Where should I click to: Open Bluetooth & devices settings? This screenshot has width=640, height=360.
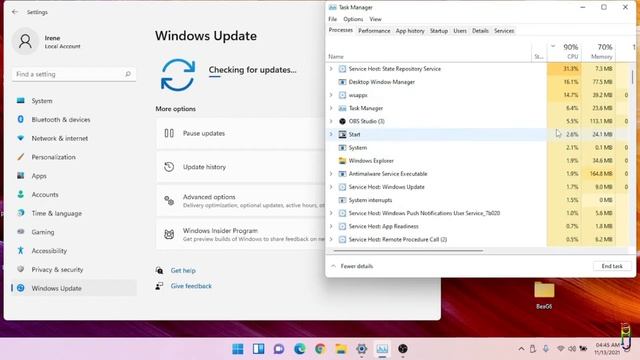coord(73,120)
